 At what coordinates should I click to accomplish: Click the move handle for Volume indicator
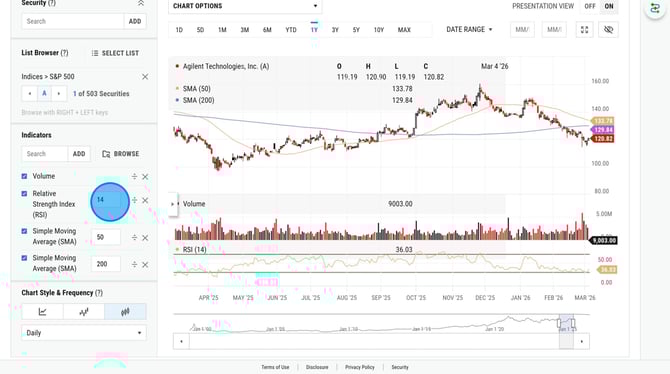tap(134, 177)
